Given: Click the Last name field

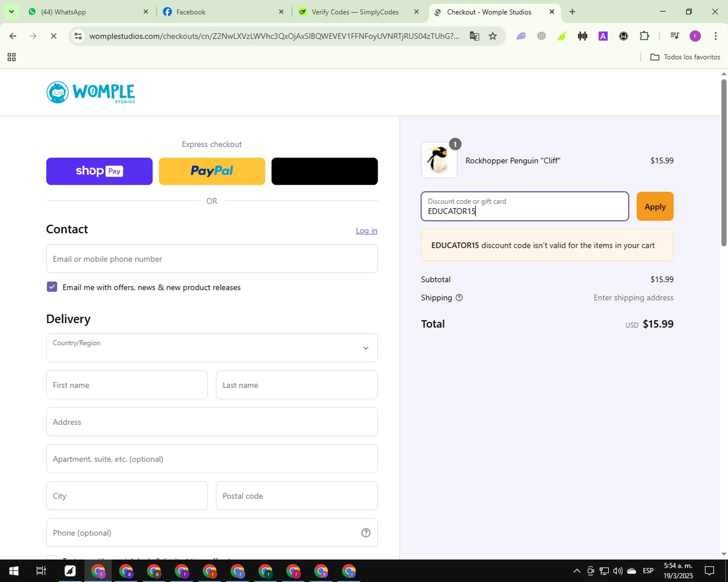Looking at the screenshot, I should (x=297, y=385).
